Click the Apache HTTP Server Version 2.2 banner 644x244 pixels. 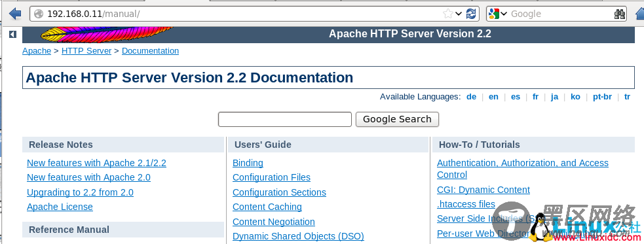pos(410,33)
